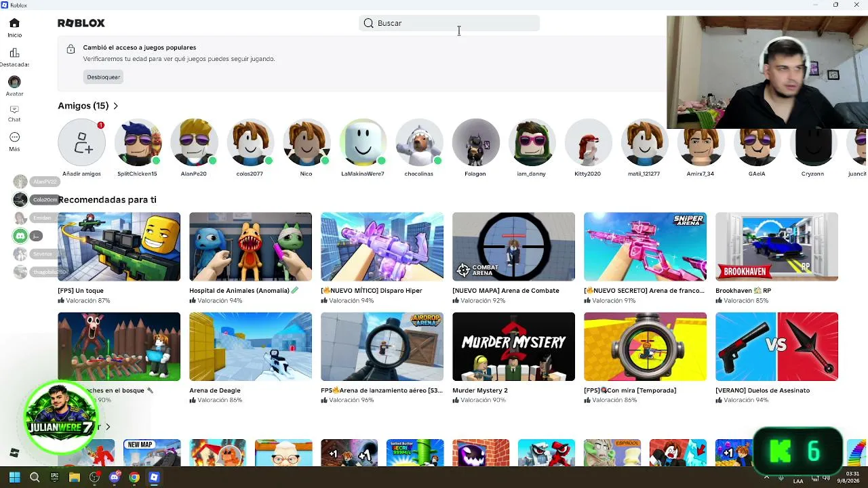868x488 pixels.
Task: Click the 'Valoración 87%' rating text
Action: click(x=88, y=300)
